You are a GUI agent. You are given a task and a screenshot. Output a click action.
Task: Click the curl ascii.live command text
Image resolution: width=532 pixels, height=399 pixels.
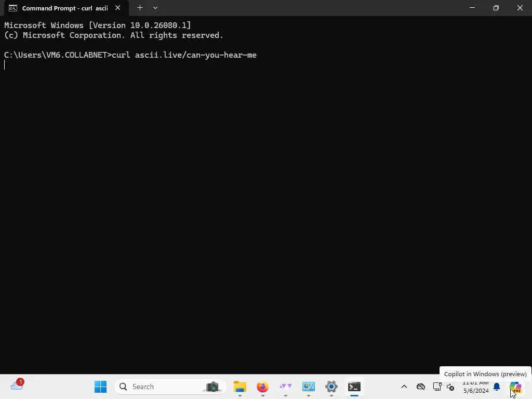click(x=184, y=55)
